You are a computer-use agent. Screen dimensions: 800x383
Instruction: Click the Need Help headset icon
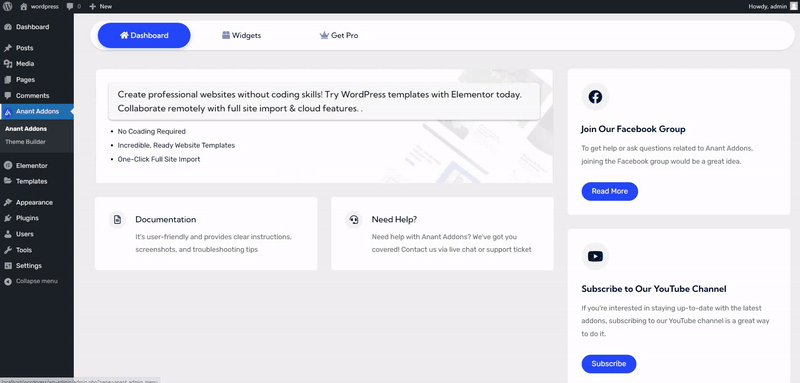point(354,220)
